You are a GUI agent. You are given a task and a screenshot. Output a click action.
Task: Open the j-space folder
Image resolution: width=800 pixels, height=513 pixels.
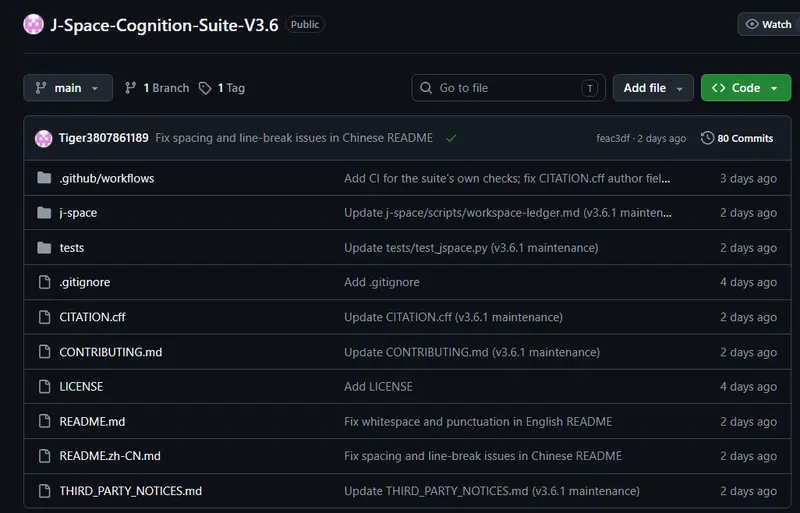78,213
